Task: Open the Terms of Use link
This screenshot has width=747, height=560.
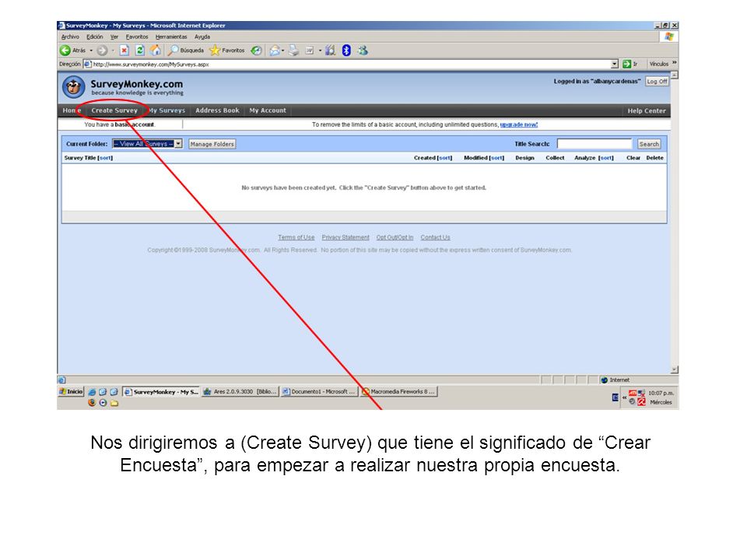Action: [296, 237]
